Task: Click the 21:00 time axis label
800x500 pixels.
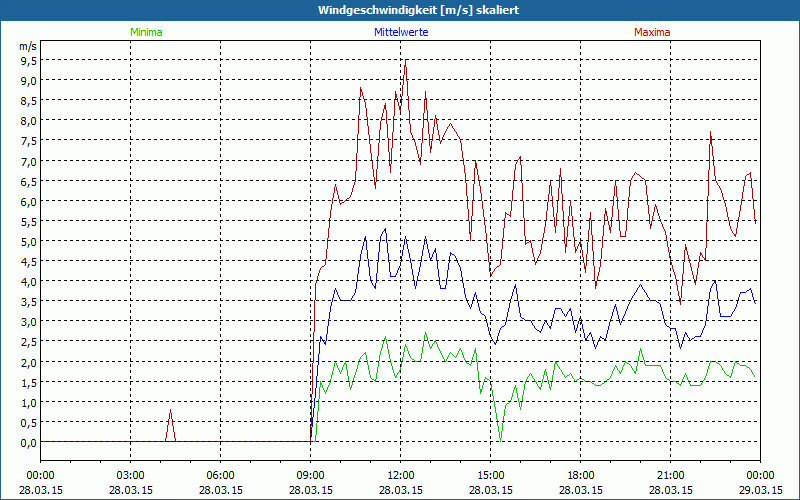Action: click(670, 476)
